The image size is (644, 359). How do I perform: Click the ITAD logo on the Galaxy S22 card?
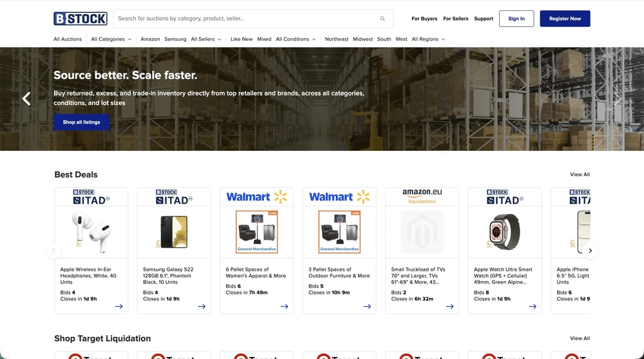click(174, 197)
